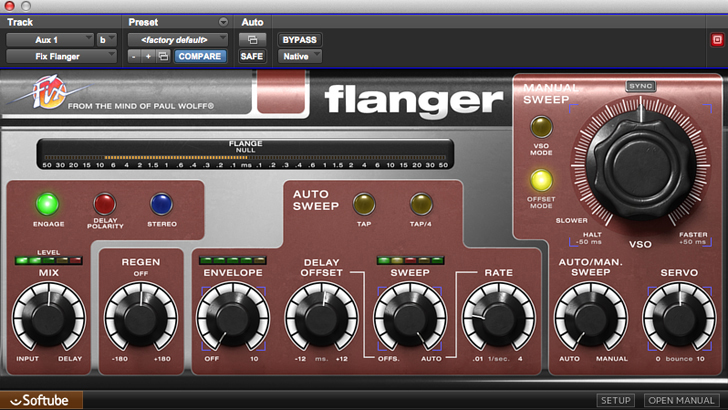Click the large VSO manual sweep knob

(x=641, y=165)
